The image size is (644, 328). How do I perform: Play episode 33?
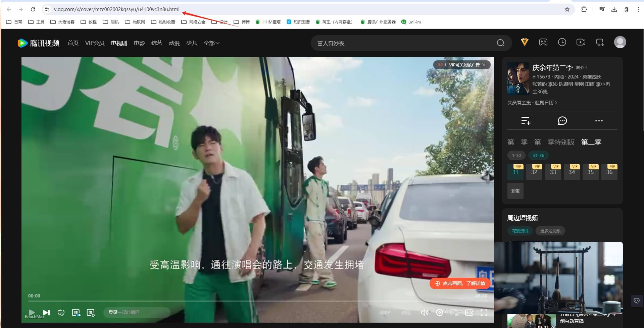553,172
